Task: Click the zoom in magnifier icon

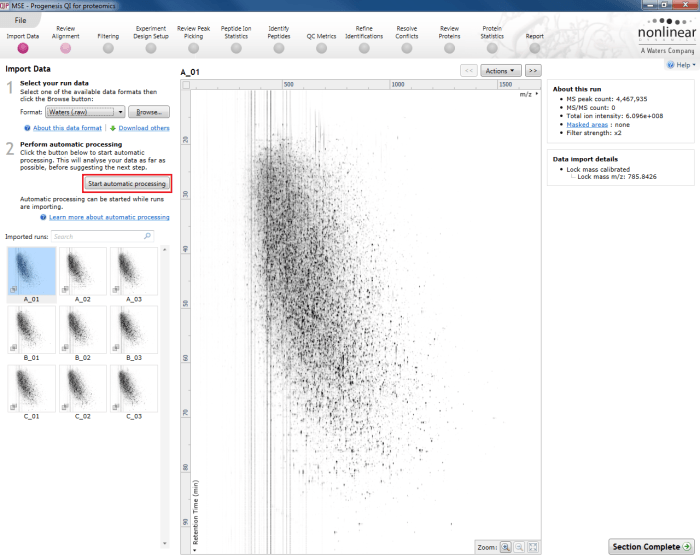Action: tap(505, 547)
